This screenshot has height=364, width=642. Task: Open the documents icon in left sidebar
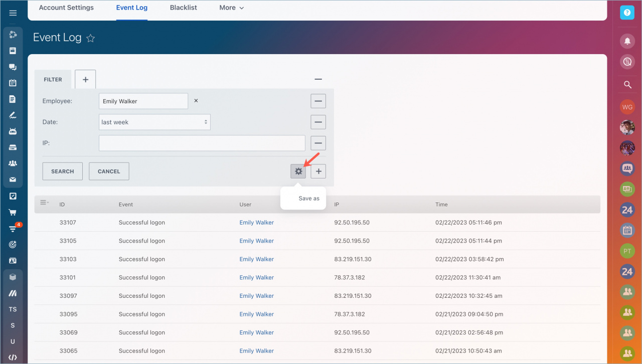pyautogui.click(x=13, y=99)
